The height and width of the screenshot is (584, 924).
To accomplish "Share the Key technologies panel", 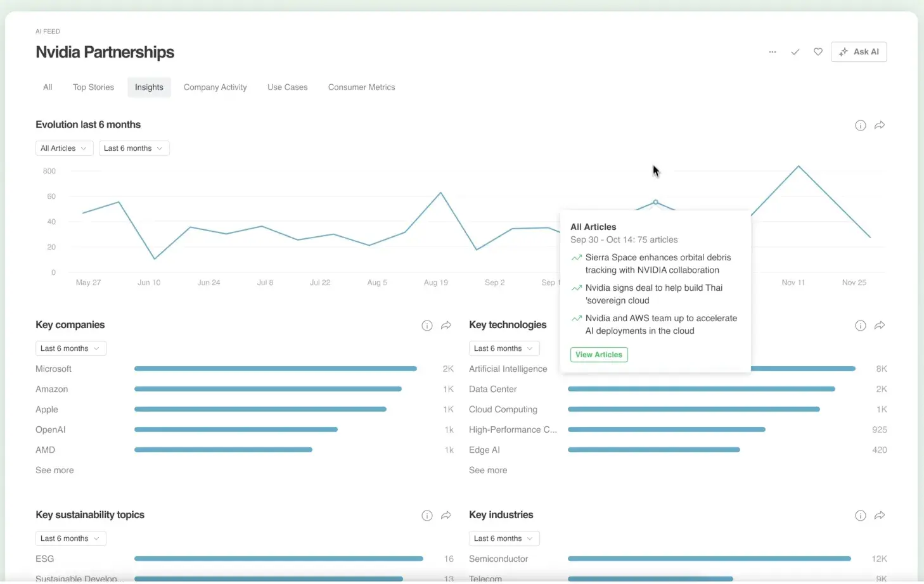I will click(x=880, y=326).
